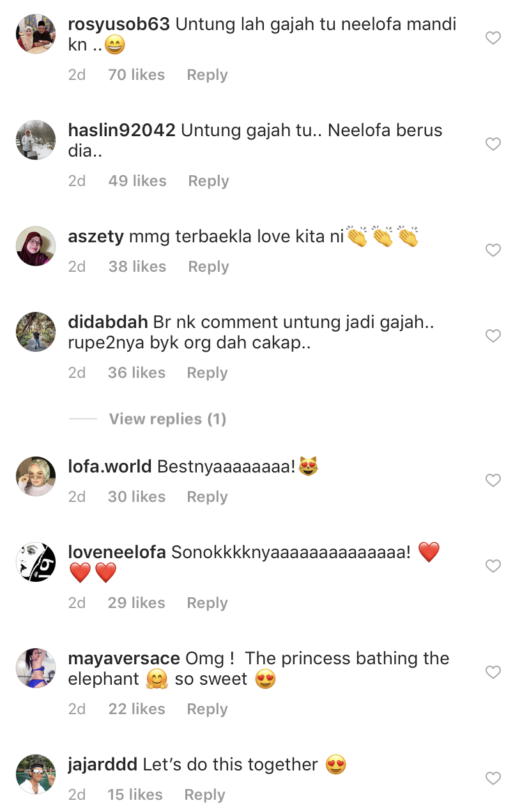
Task: Like aszety's comment using the heart
Action: pyautogui.click(x=493, y=251)
